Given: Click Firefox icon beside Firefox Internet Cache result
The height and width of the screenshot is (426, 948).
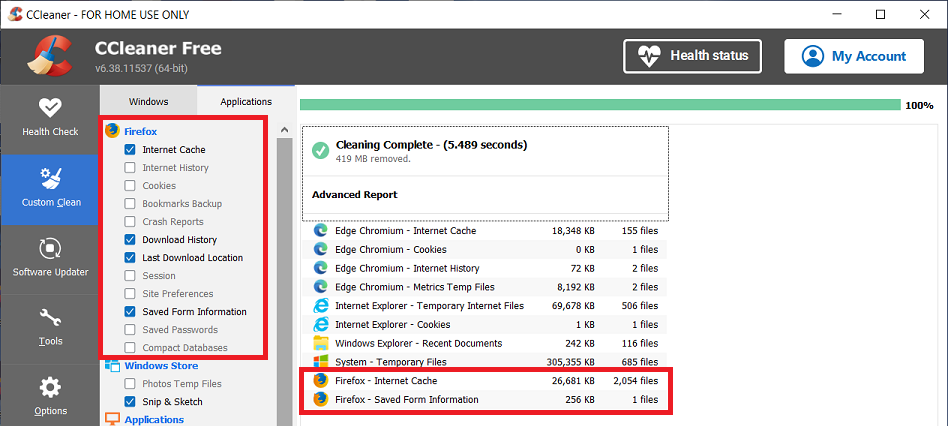Looking at the screenshot, I should (x=320, y=381).
